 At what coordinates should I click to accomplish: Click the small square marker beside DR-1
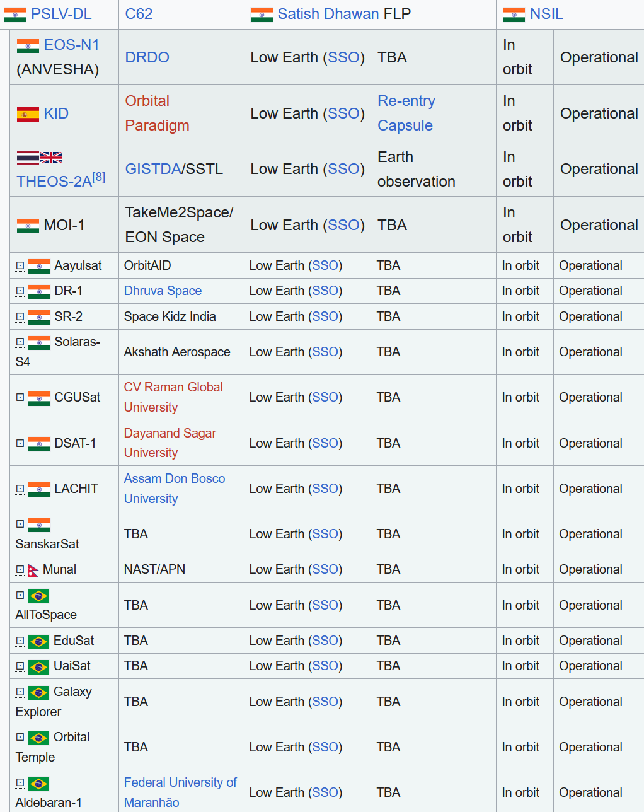(20, 291)
